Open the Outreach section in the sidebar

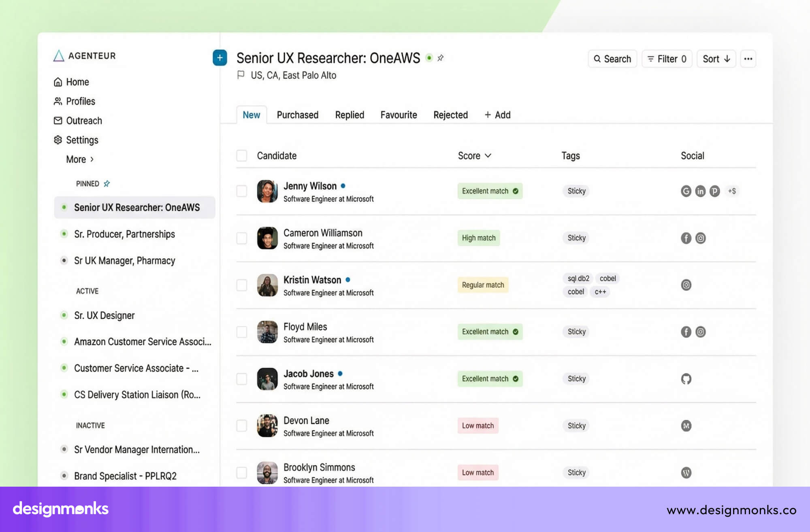[83, 120]
